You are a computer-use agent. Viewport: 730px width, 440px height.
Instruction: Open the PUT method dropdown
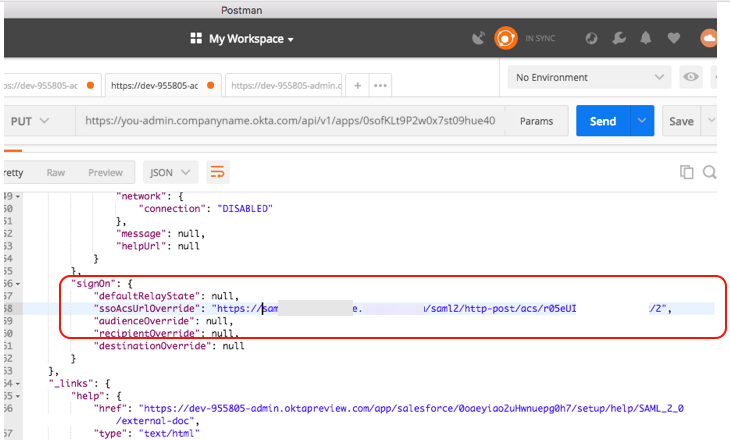click(x=30, y=121)
